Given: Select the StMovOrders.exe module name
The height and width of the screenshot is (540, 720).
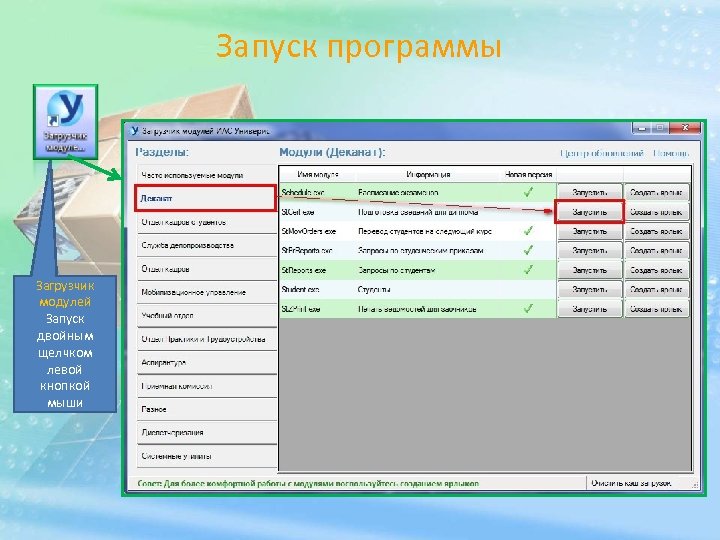Looking at the screenshot, I should (309, 231).
